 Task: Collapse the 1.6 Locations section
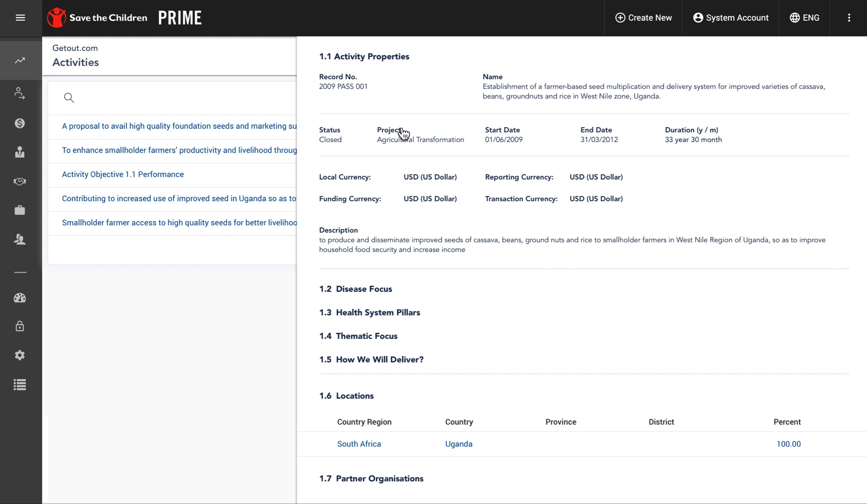[x=346, y=396]
